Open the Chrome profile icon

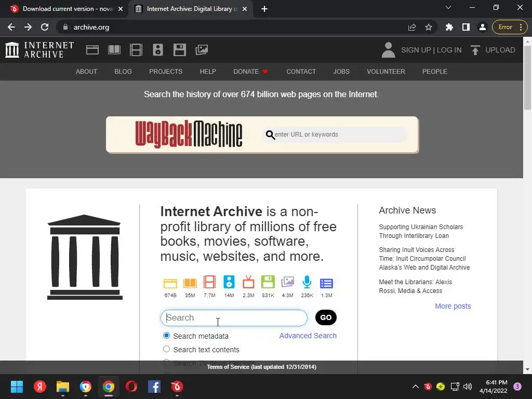(483, 27)
